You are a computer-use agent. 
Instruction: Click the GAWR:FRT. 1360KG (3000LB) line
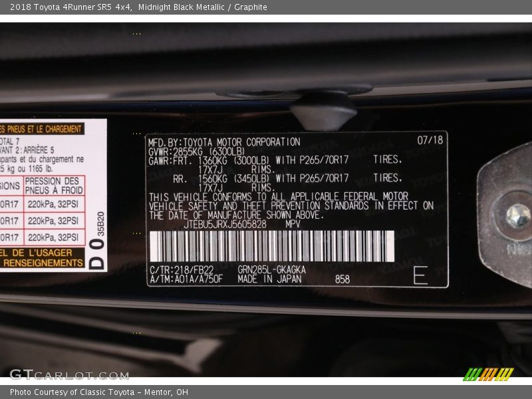pyautogui.click(x=275, y=160)
